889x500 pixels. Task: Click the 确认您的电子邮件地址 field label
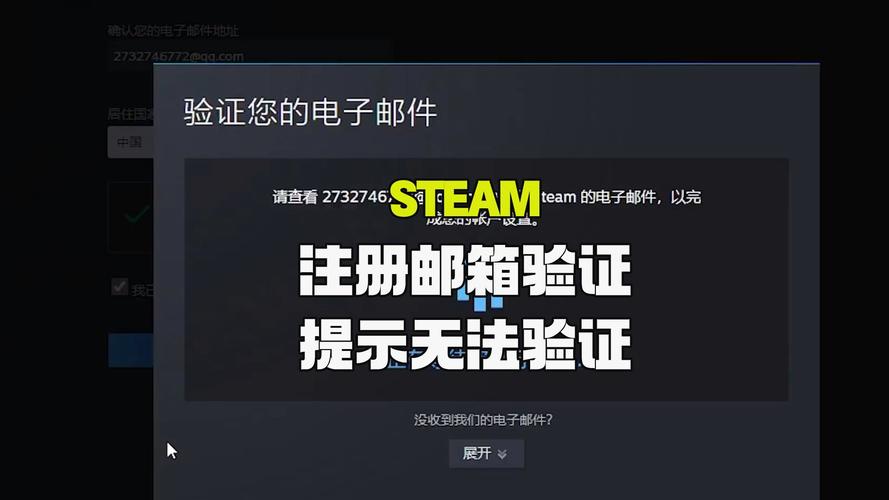point(173,31)
